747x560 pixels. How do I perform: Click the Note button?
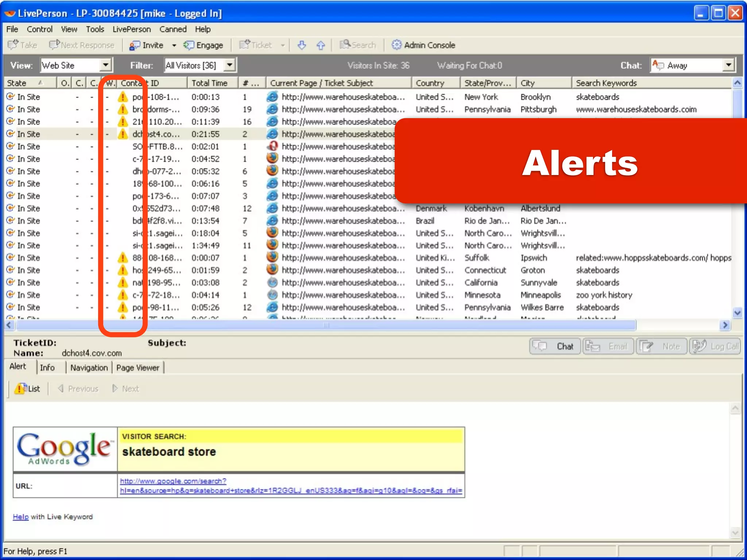(662, 346)
